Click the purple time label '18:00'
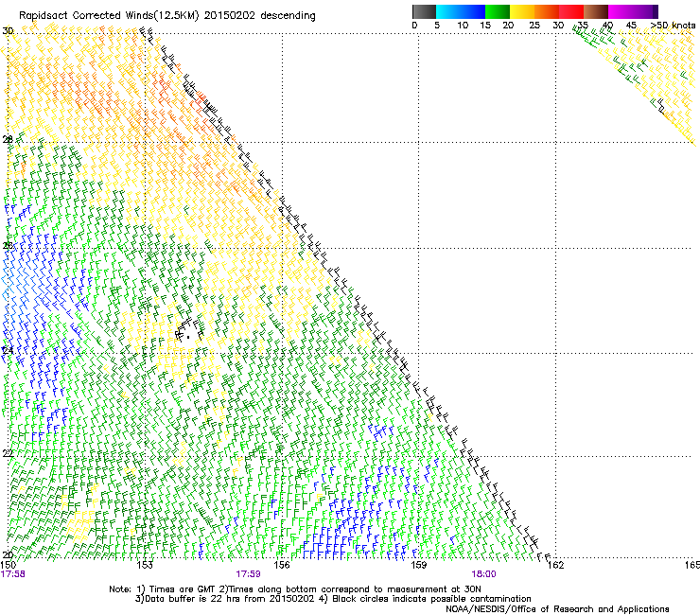 pyautogui.click(x=483, y=574)
